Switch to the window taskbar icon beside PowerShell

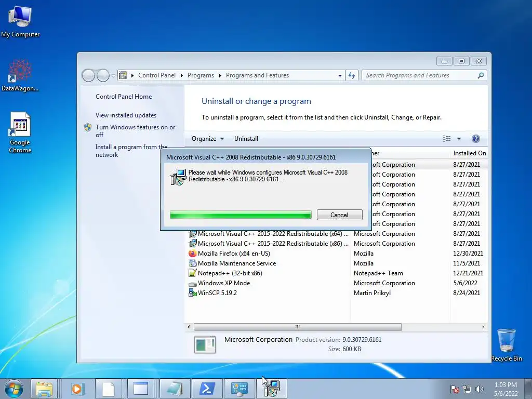click(x=140, y=389)
